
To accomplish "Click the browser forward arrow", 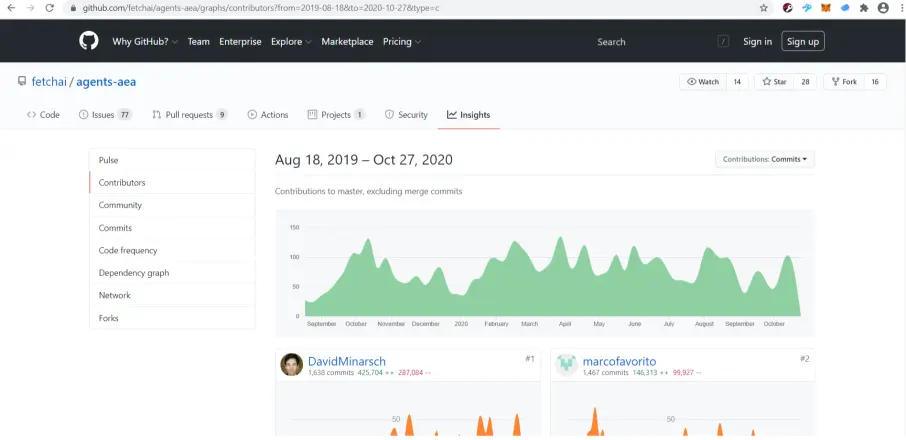I will 30,8.
